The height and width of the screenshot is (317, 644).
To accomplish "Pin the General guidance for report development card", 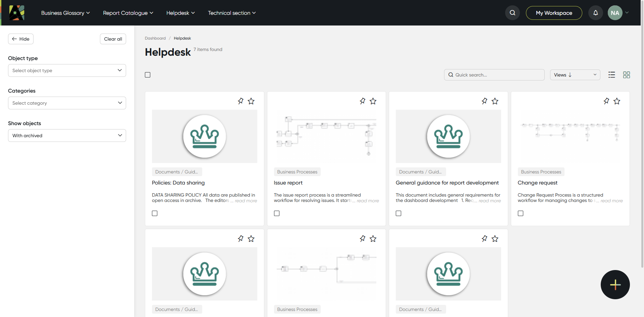I will click(x=484, y=101).
